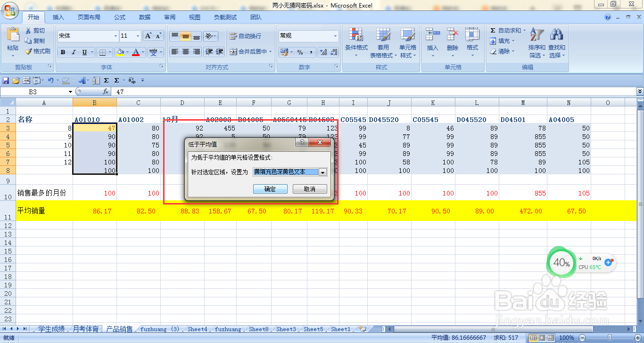
Task: Click the decrease decimal icon
Action: coord(334,52)
